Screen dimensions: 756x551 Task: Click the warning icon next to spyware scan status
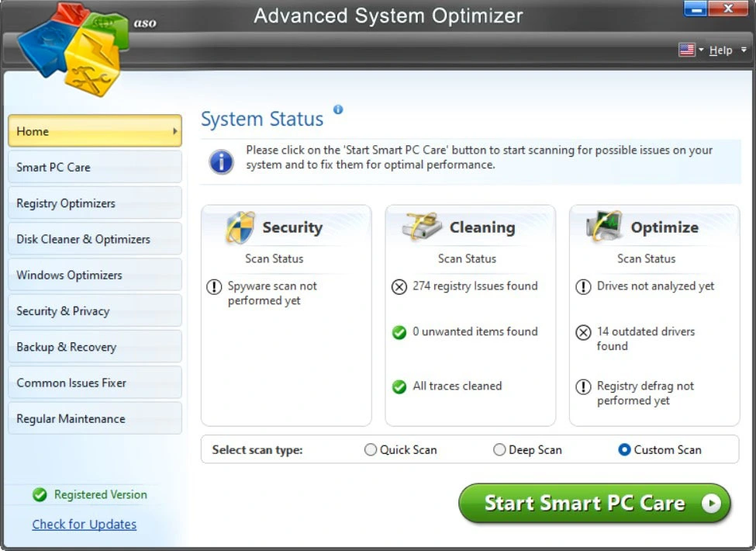(215, 286)
